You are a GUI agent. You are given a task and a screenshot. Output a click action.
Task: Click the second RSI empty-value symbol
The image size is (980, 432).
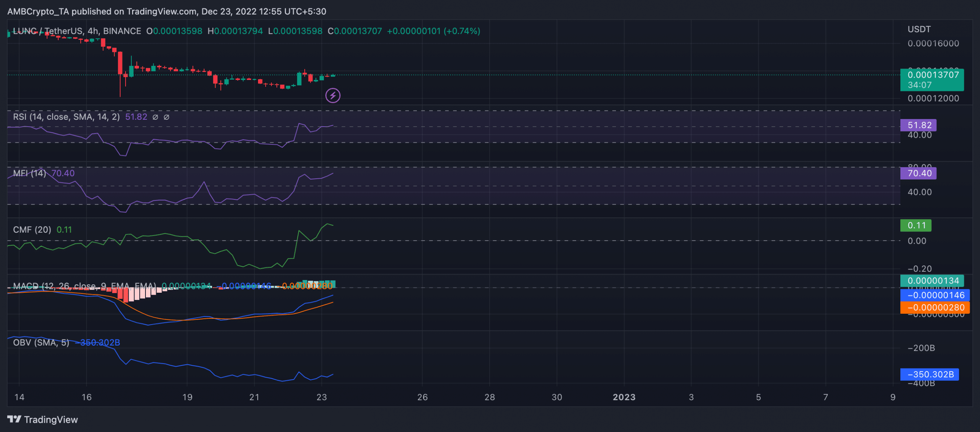(x=167, y=117)
